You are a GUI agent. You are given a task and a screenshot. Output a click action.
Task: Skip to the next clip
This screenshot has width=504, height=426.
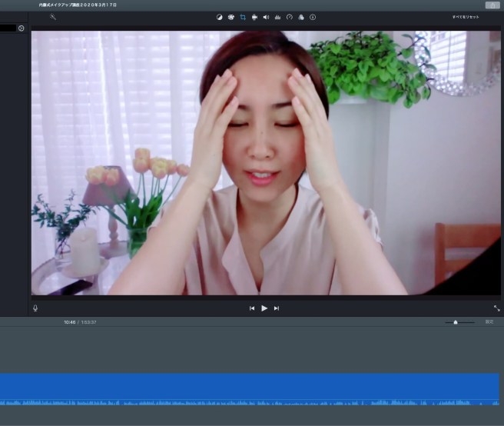click(x=277, y=308)
